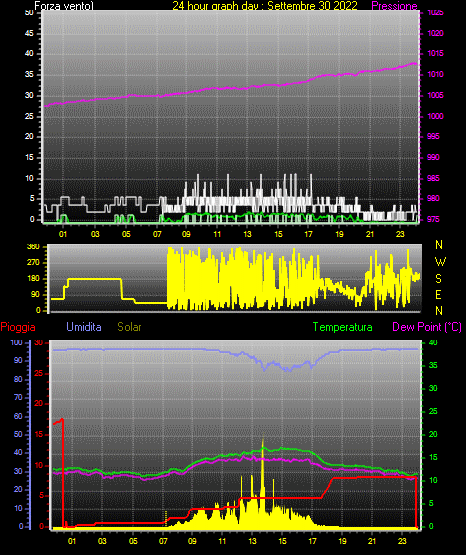Viewport: 466px width, 555px height.
Task: Click the Temperatura legend label
Action: tap(343, 327)
